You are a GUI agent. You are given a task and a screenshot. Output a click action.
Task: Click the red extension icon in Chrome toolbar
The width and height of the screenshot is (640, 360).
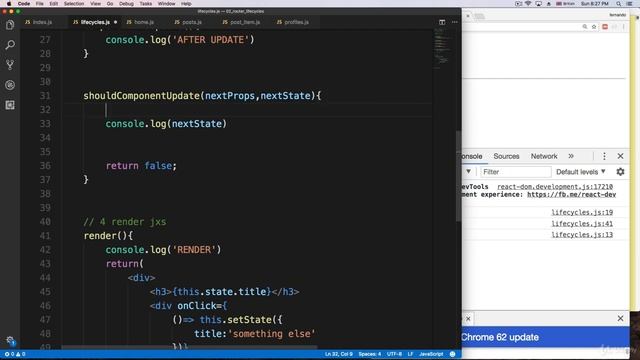(x=605, y=27)
